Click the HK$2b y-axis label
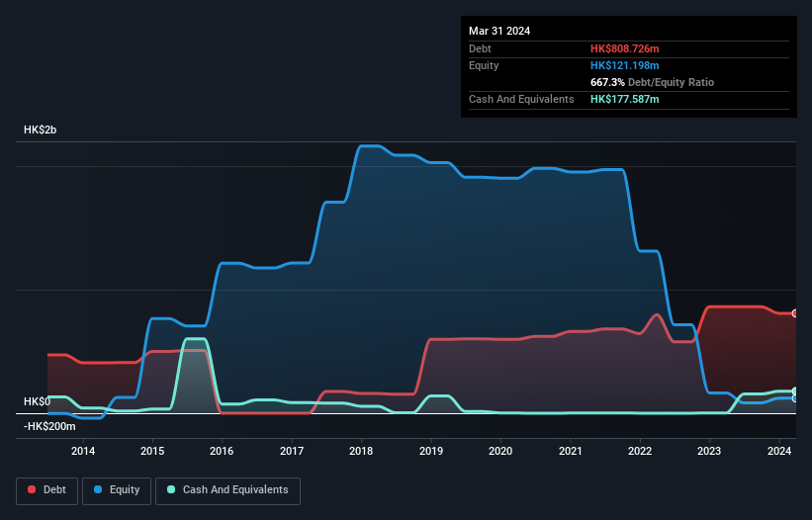Viewport: 812px width, 520px height. tap(40, 130)
